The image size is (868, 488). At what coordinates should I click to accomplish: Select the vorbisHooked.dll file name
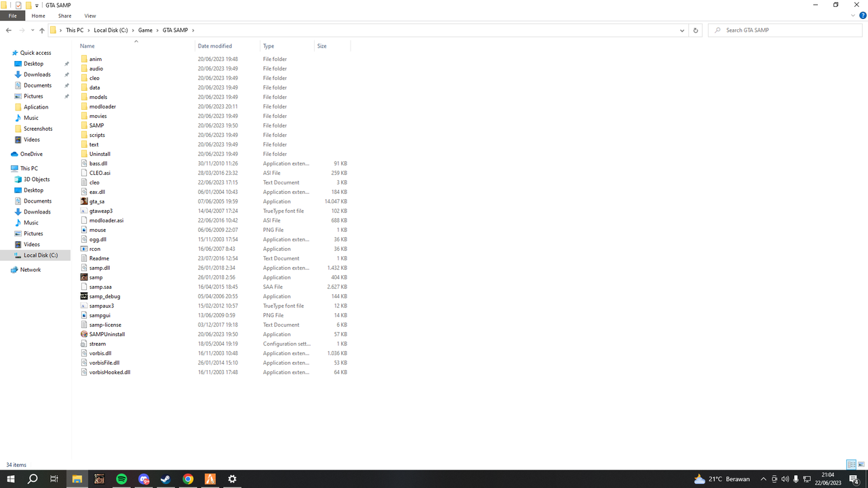click(110, 372)
